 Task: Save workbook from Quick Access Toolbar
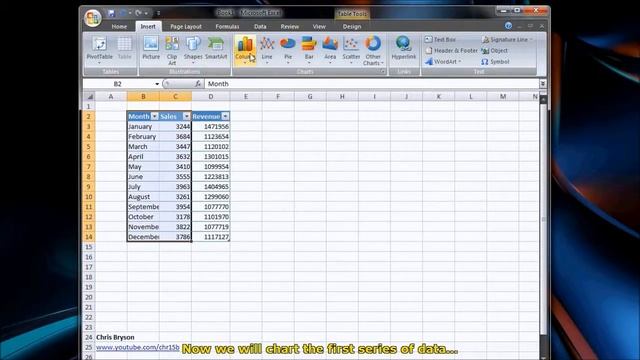click(x=111, y=13)
